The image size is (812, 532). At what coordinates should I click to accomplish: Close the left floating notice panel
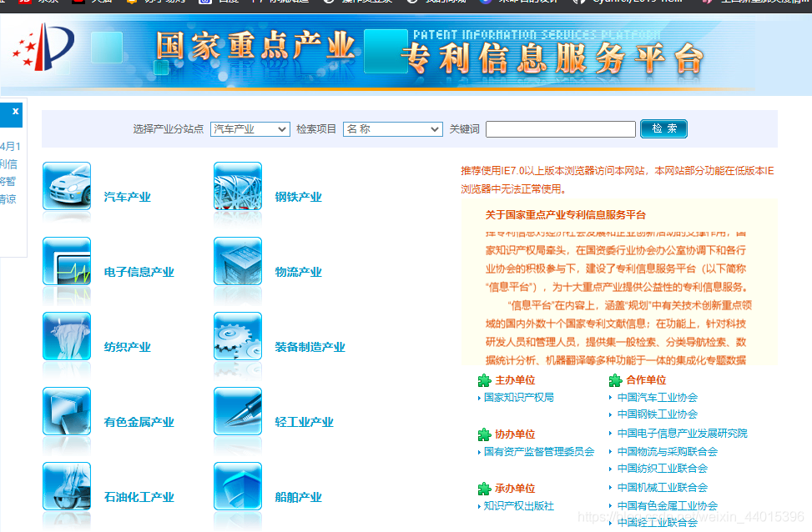pyautogui.click(x=16, y=111)
